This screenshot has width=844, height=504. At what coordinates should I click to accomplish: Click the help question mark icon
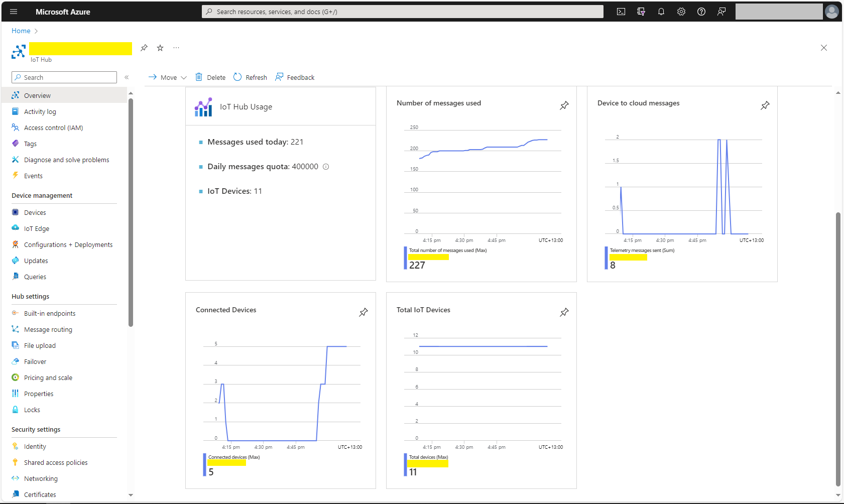click(701, 12)
